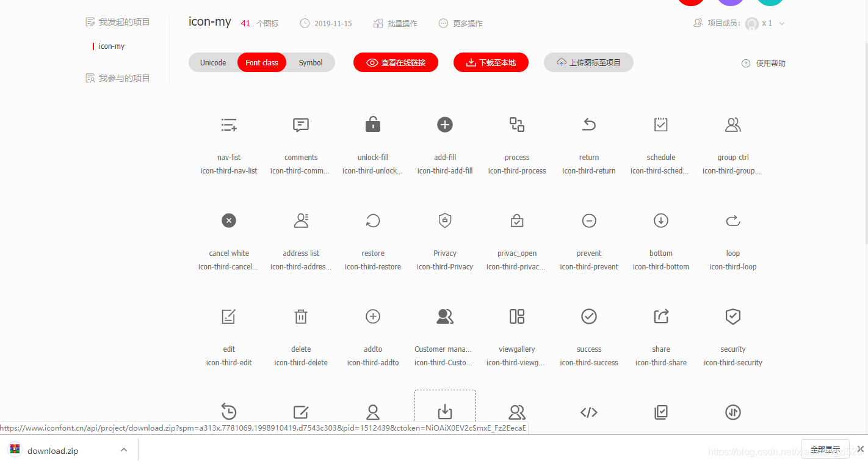The width and height of the screenshot is (868, 463).
Task: Open 使用帮助 help link
Action: (x=764, y=63)
